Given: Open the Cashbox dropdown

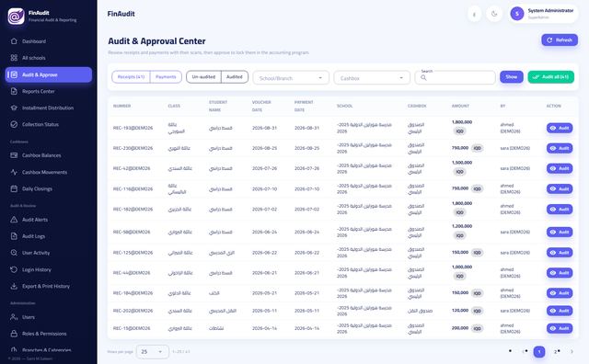Looking at the screenshot, I should click(x=372, y=78).
